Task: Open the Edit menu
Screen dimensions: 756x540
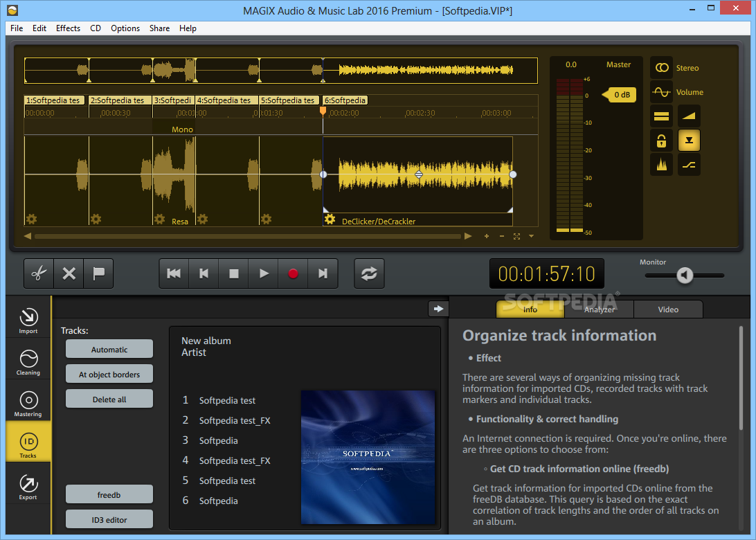Action: (39, 28)
